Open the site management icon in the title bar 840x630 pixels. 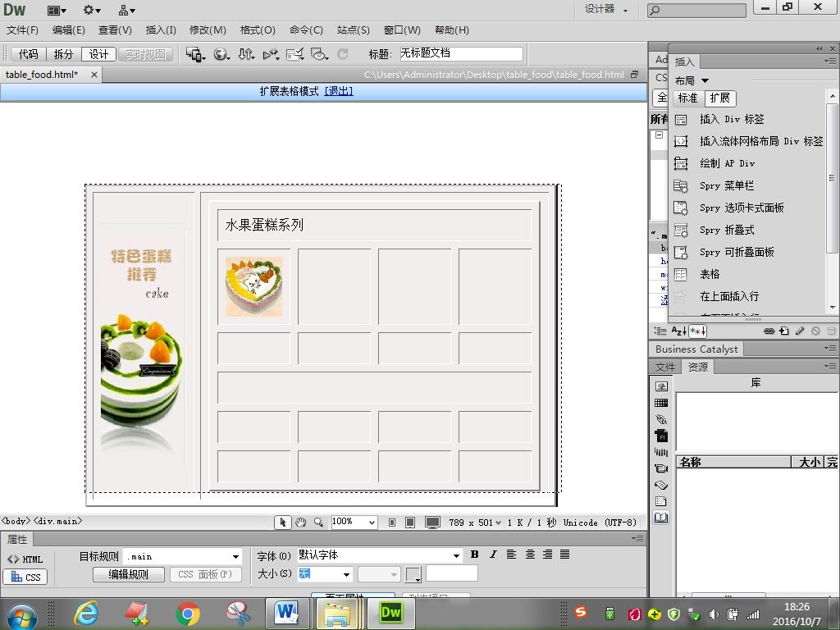(x=126, y=10)
